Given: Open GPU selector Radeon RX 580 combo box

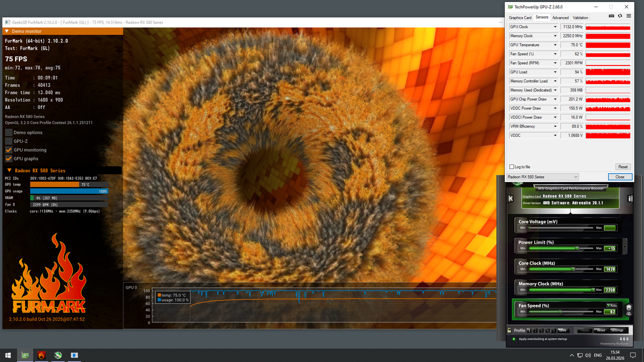Looking at the screenshot, I should [x=542, y=177].
